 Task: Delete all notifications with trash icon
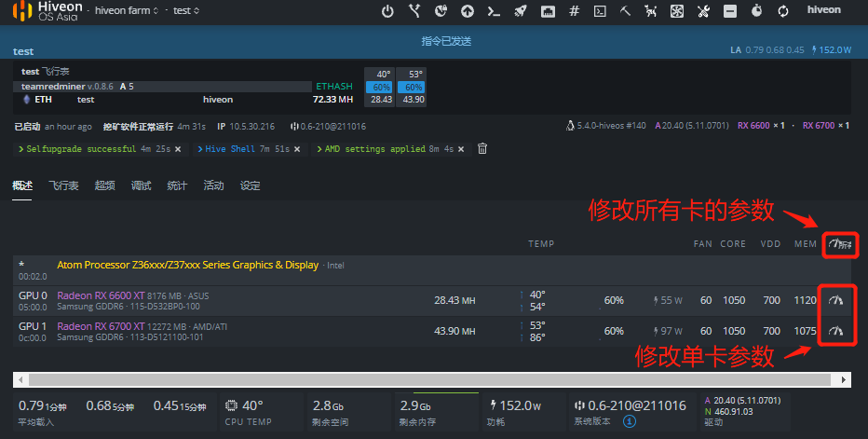482,148
